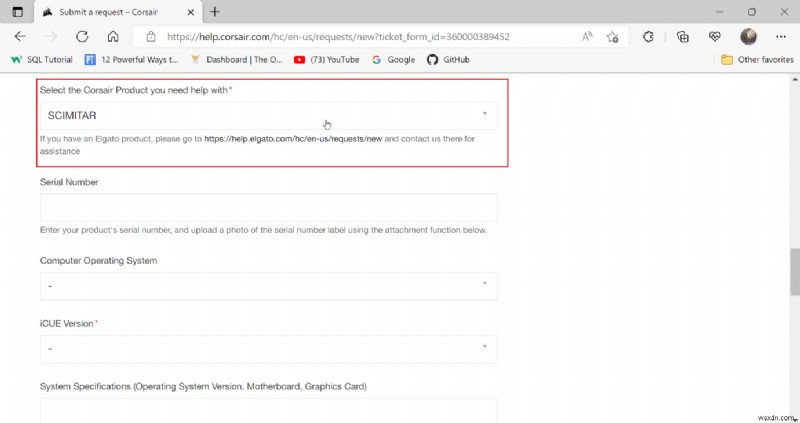Open the Collections icon
The image size is (800, 423).
[683, 37]
